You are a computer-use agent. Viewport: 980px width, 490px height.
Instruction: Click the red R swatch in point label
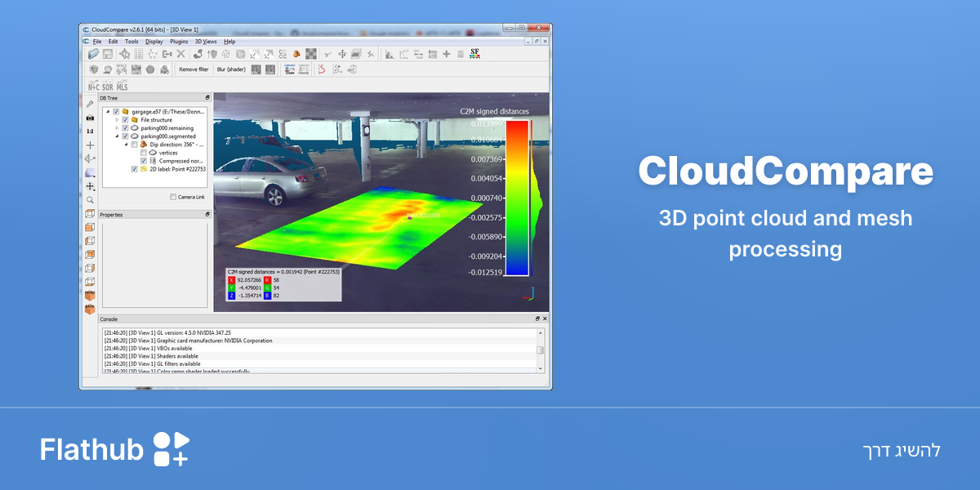point(266,280)
